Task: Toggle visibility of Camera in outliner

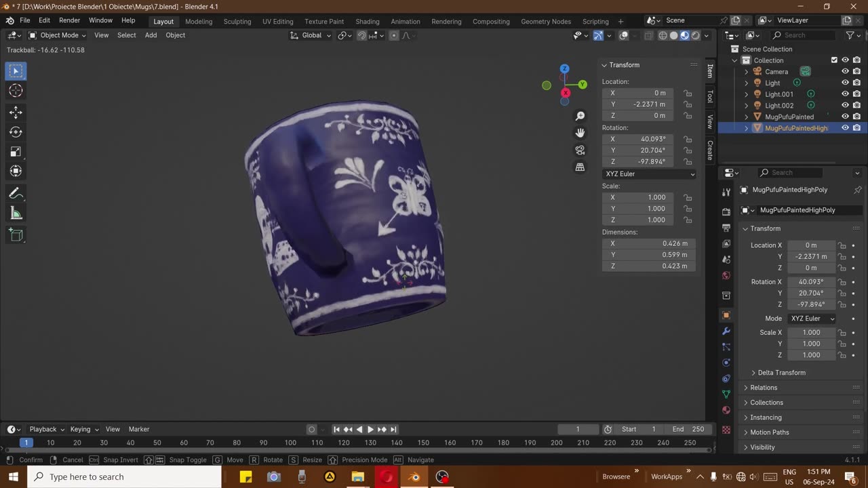Action: click(846, 71)
